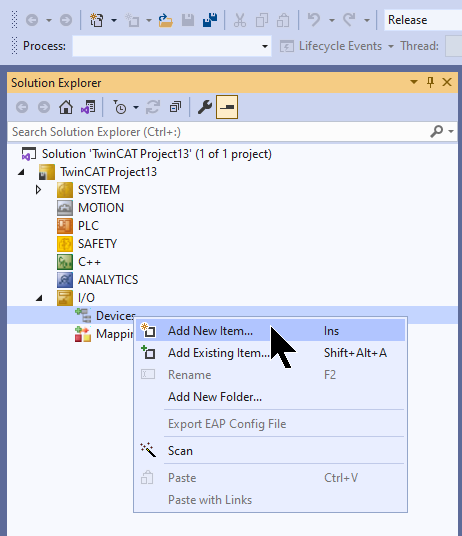Open the Solution Explorer window options dropdown
This screenshot has height=536, width=462.
[x=414, y=82]
